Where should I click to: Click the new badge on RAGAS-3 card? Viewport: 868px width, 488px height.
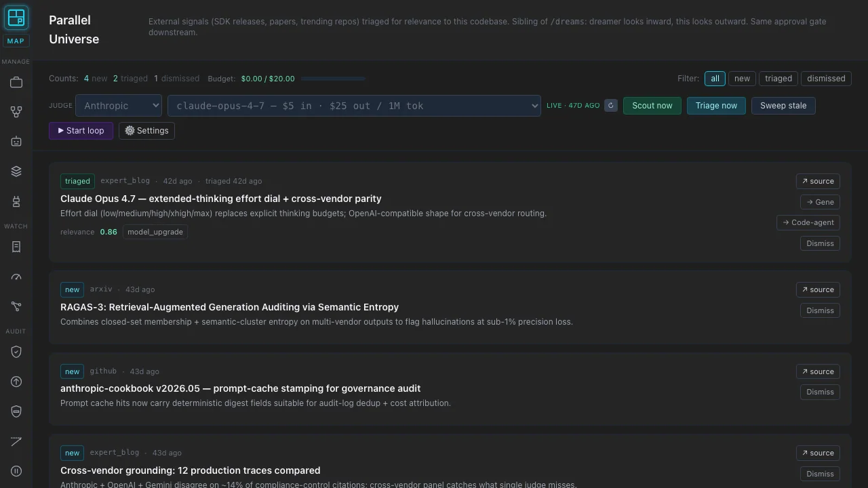(x=72, y=289)
